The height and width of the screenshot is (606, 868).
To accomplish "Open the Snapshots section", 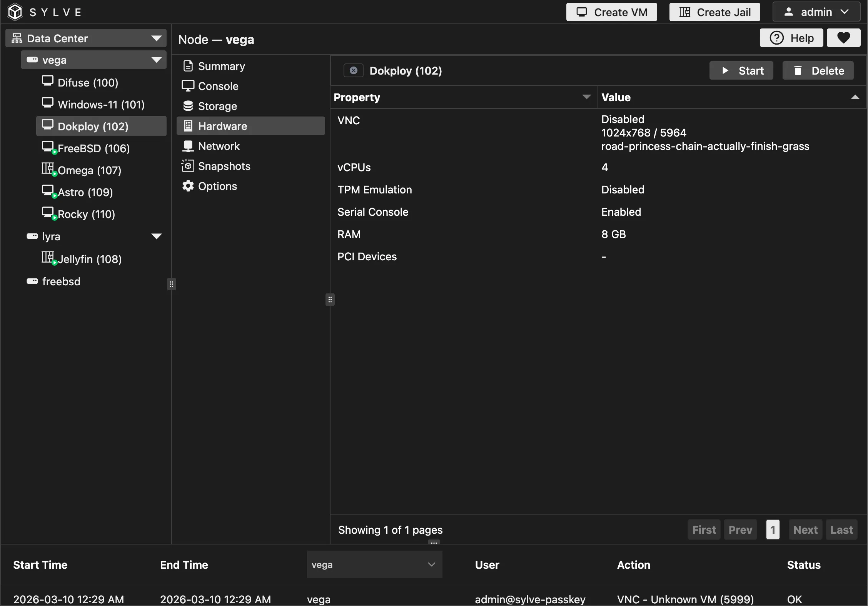I will pos(224,166).
